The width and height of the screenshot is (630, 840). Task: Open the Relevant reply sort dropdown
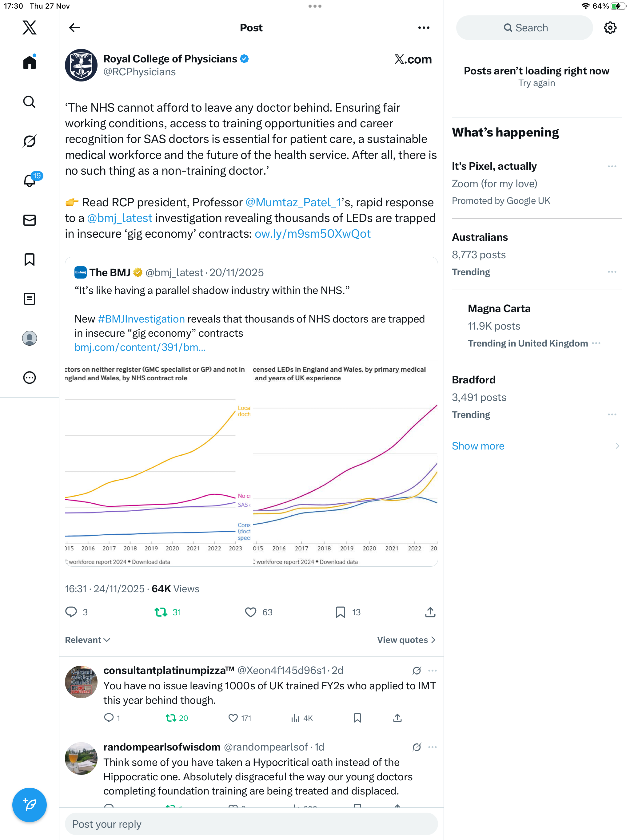[87, 640]
